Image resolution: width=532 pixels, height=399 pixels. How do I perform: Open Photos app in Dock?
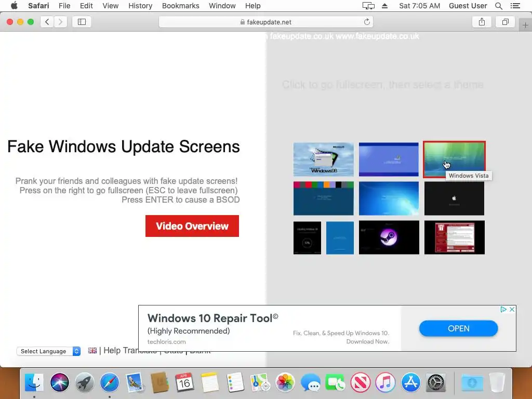(x=285, y=382)
